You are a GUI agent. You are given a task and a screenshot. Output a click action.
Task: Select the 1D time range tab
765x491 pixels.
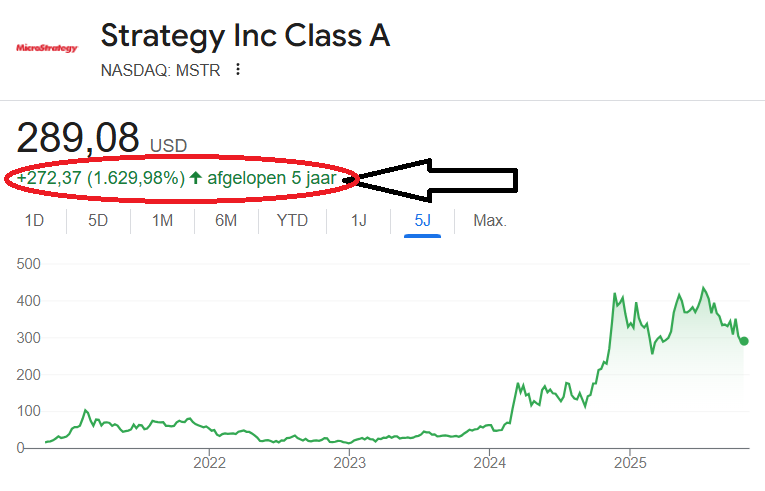34,220
